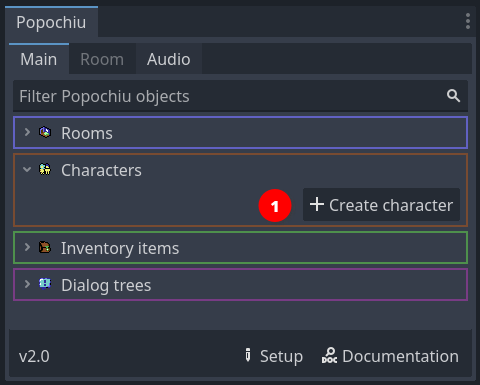Collapse the Characters section chevron

[27, 169]
